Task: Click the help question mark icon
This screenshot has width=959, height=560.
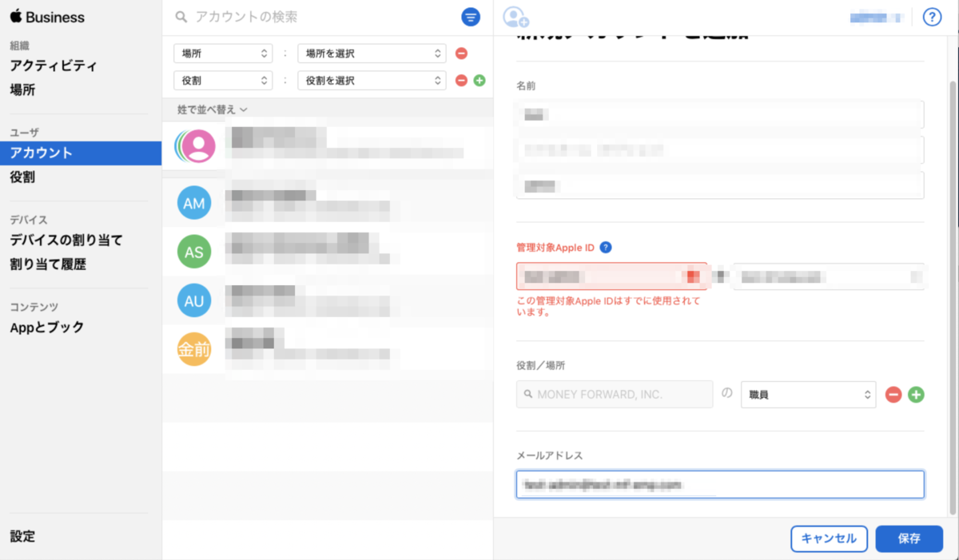Action: 932,16
